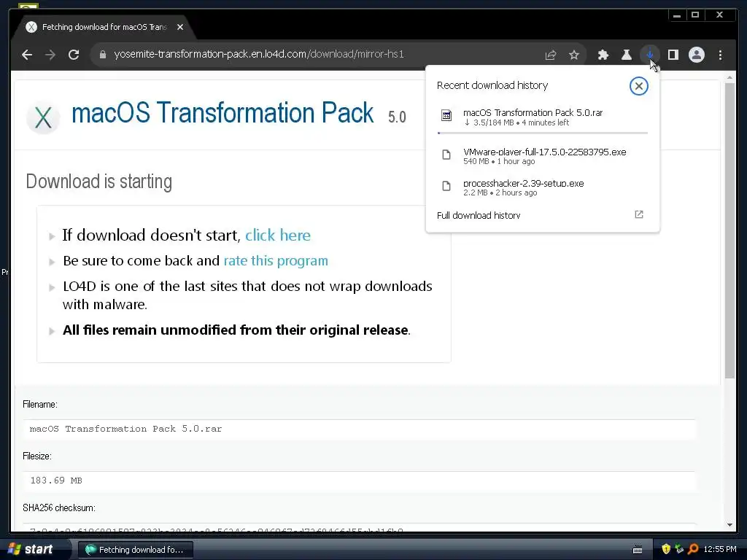Viewport: 747px width, 560px height.
Task: Click the security shield tray icon
Action: pos(665,549)
